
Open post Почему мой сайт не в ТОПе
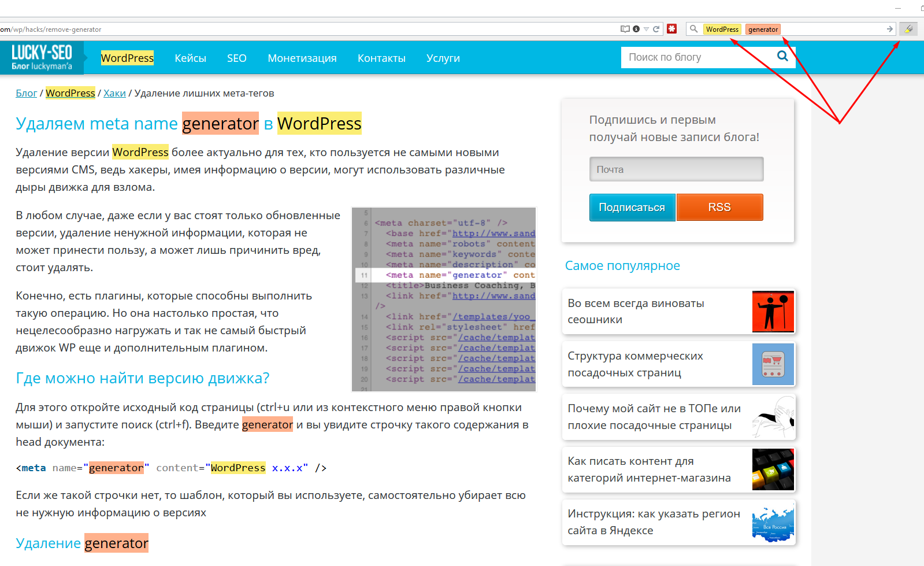[x=654, y=417]
